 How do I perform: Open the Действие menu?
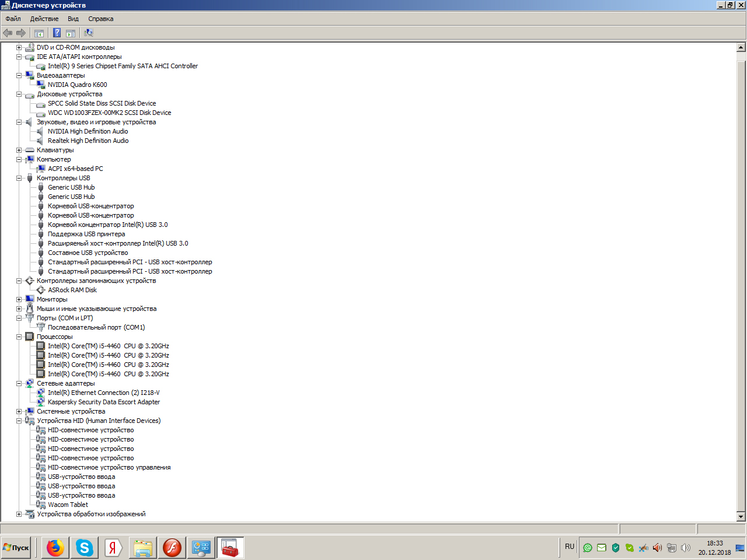click(44, 19)
